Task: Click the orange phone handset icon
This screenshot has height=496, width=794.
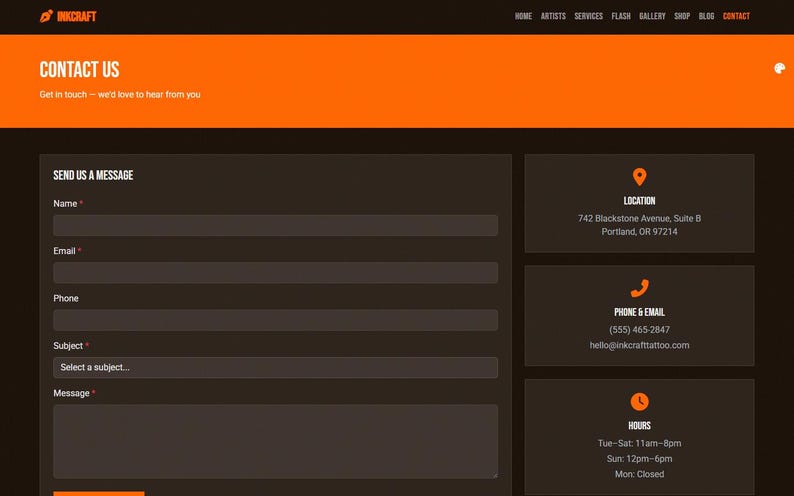Action: click(x=640, y=288)
